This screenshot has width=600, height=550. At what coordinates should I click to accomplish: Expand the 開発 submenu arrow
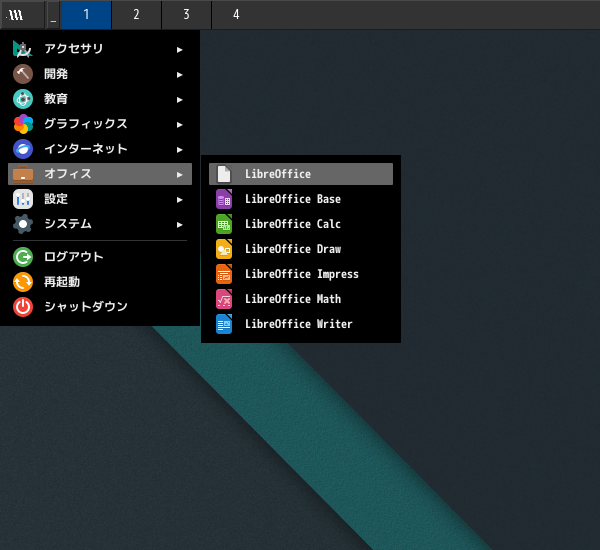click(180, 74)
